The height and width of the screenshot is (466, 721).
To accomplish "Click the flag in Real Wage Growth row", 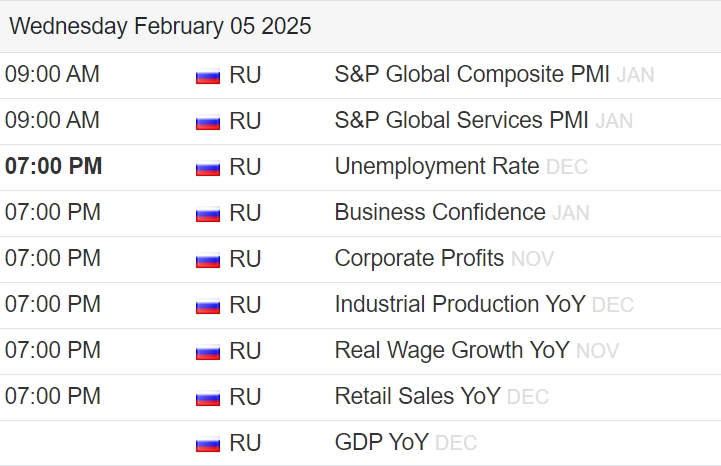I will pyautogui.click(x=207, y=352).
